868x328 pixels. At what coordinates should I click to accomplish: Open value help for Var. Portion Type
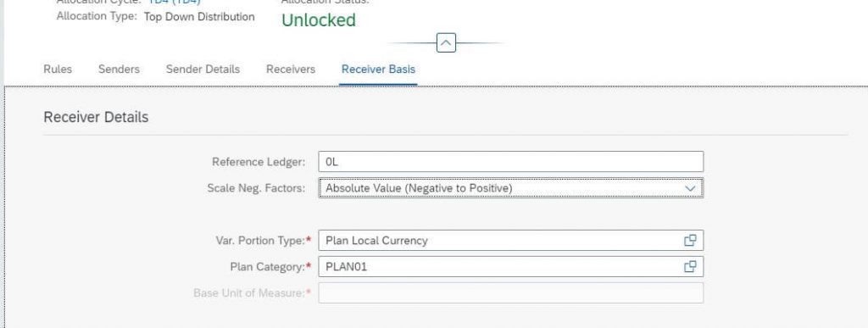tap(690, 240)
